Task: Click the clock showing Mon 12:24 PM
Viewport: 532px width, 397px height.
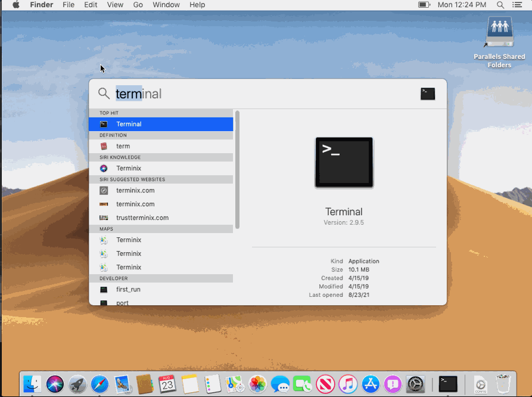Action: [x=462, y=5]
